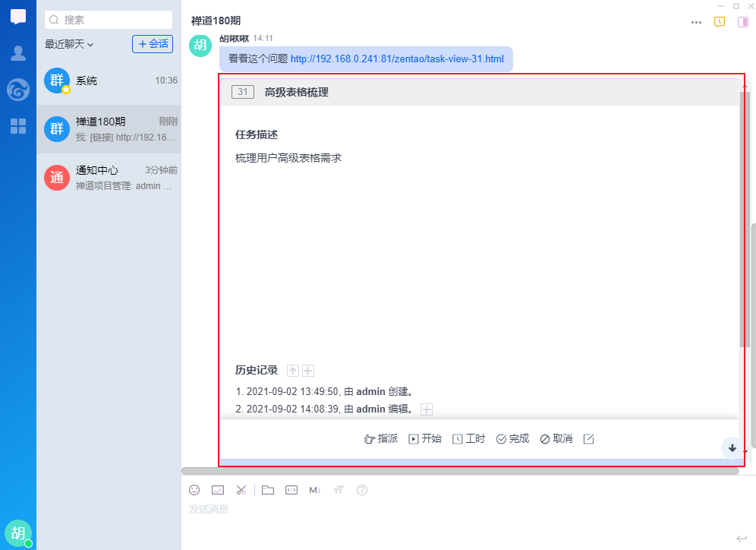Click the 指派 assign button
The image size is (756, 550).
pyautogui.click(x=381, y=438)
